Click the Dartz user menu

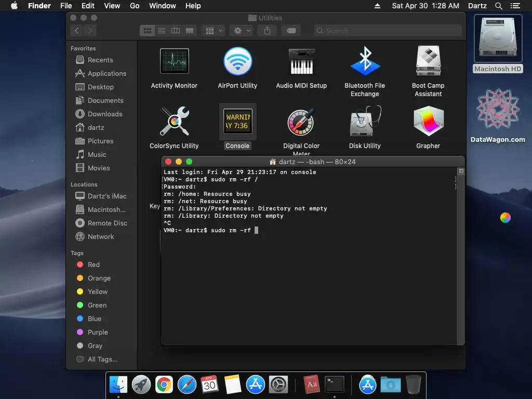[477, 6]
